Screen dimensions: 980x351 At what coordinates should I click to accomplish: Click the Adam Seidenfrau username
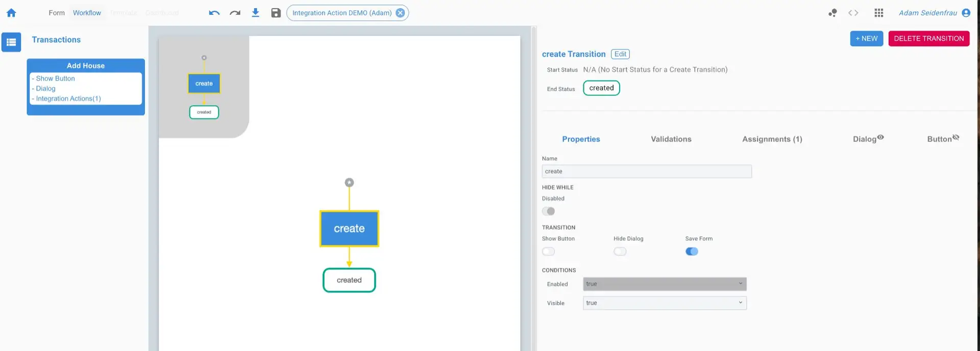[x=927, y=13]
